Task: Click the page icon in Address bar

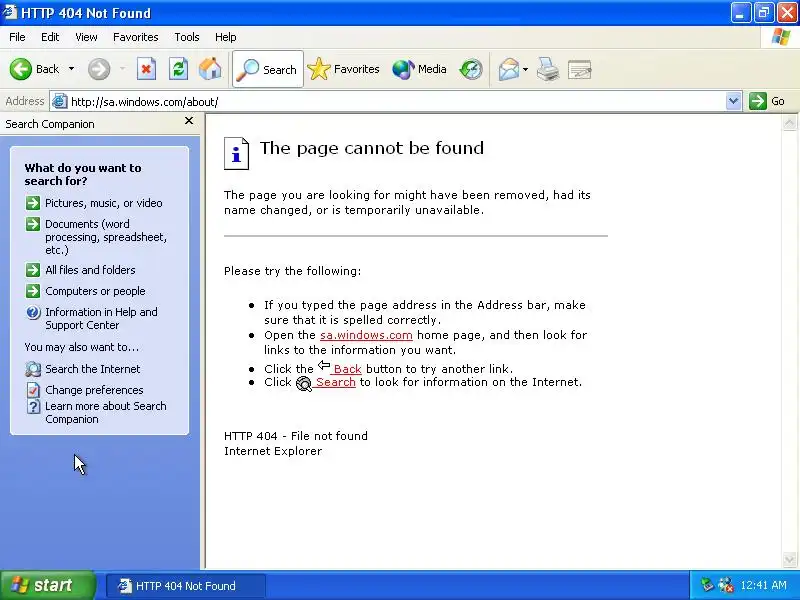Action: (60, 102)
